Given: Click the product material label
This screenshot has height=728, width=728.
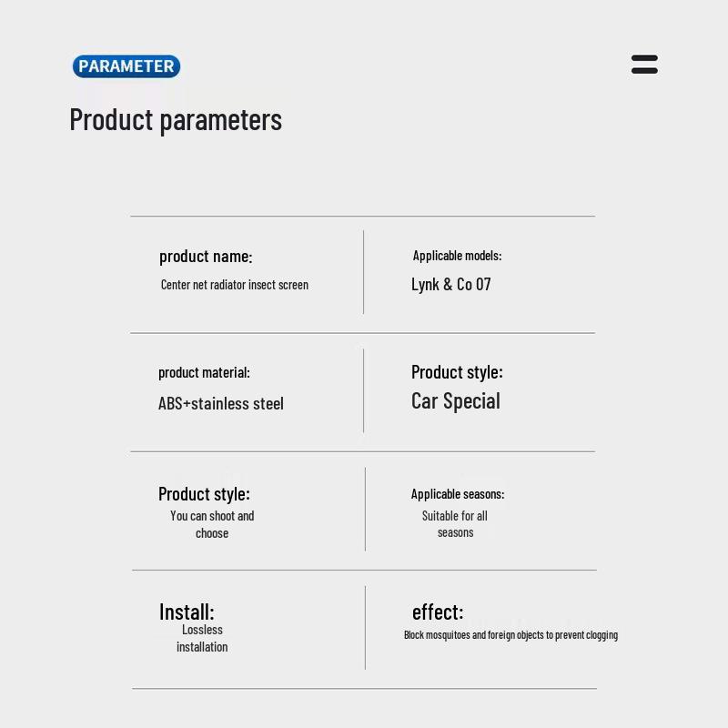Looking at the screenshot, I should pyautogui.click(x=204, y=372).
